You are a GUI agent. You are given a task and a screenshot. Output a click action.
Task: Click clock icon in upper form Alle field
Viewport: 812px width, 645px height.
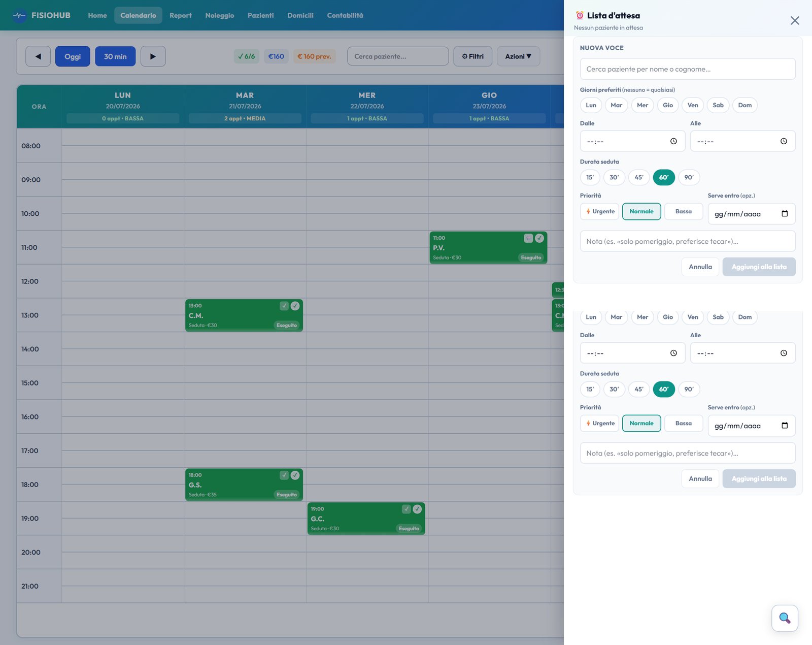[784, 141]
